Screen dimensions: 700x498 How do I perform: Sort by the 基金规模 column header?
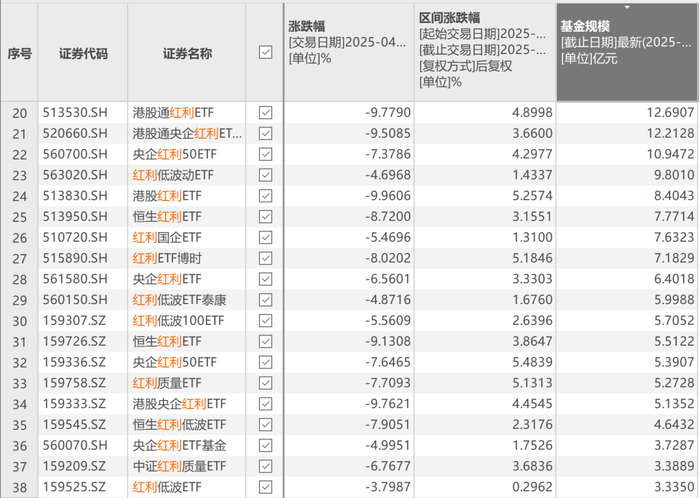[x=627, y=52]
